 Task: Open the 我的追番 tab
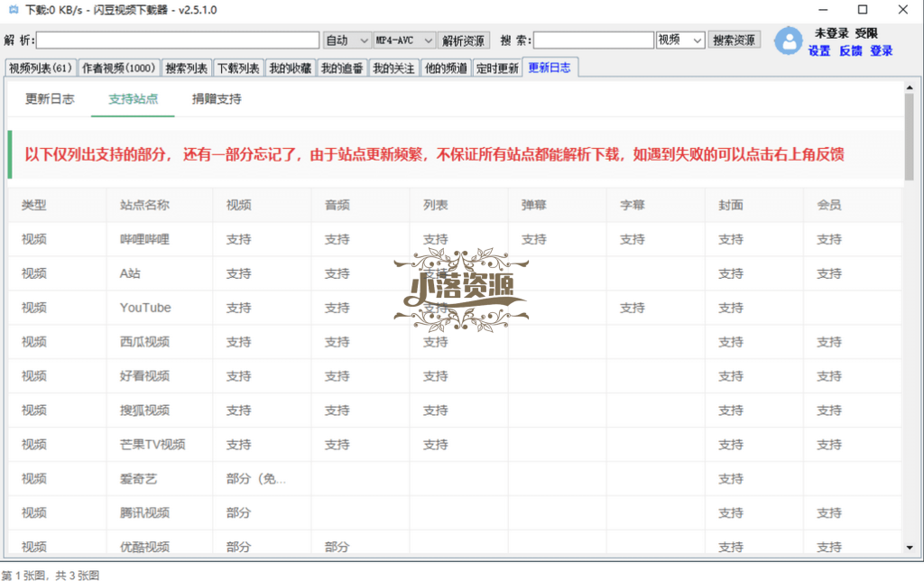click(x=342, y=69)
